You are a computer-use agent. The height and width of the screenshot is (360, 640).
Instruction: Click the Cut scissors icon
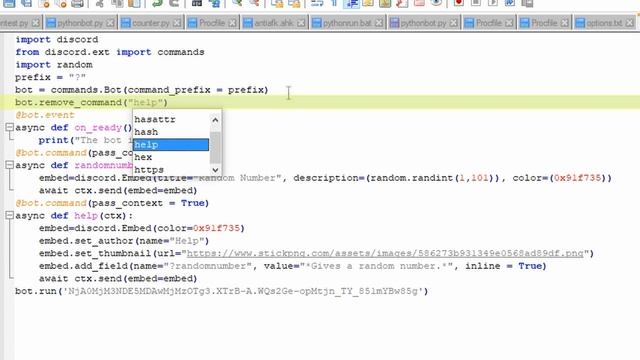point(99,3)
